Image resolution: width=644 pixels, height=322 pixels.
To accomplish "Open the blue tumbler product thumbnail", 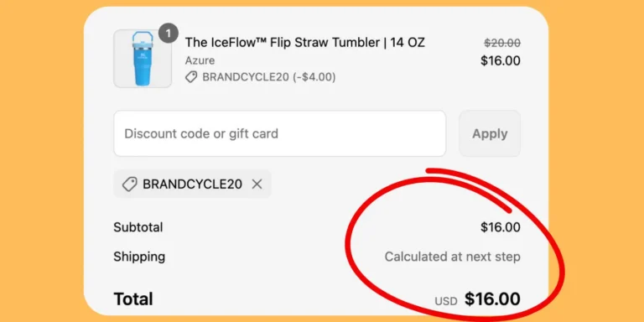I will (143, 59).
